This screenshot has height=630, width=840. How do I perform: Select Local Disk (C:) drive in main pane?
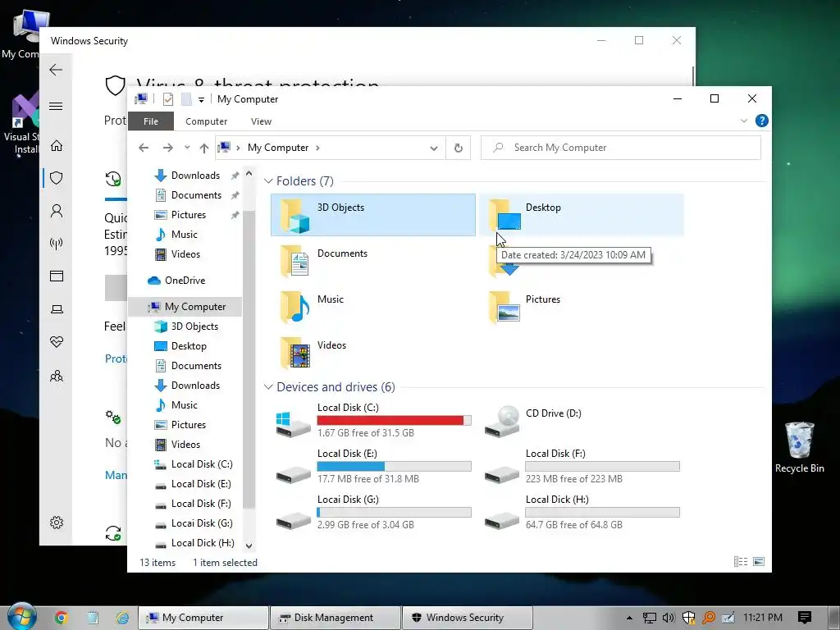[x=373, y=421]
